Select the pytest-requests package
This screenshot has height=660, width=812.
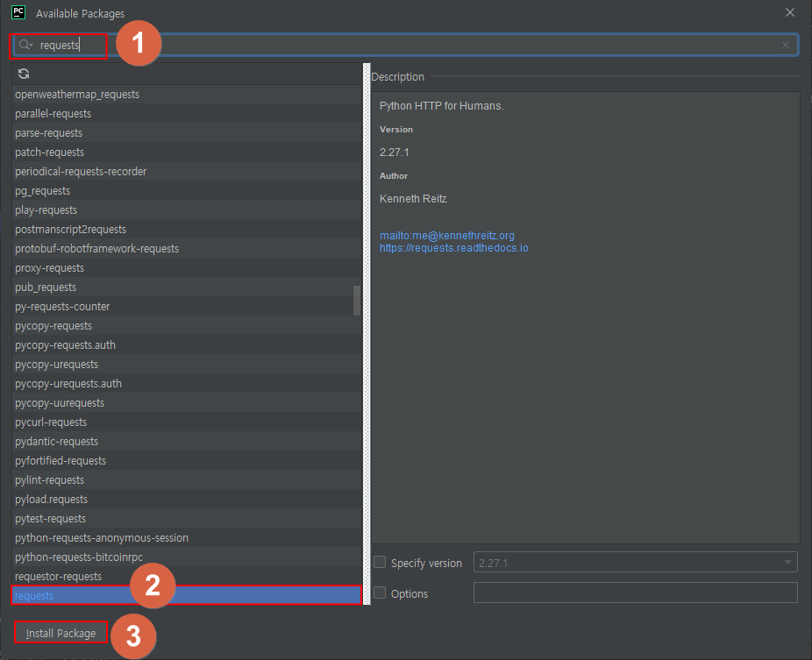pyautogui.click(x=187, y=518)
